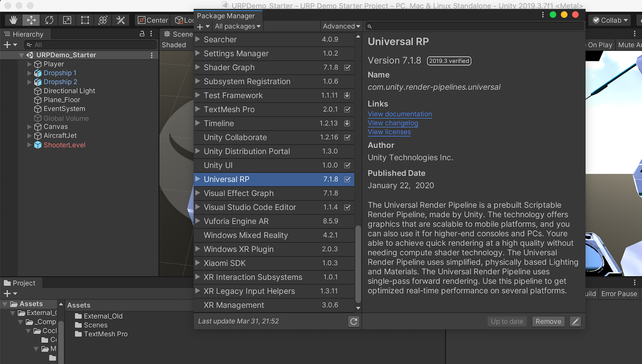The image size is (642, 364).
Task: Expand Dropship 1 in the Hierarchy
Action: (28, 73)
